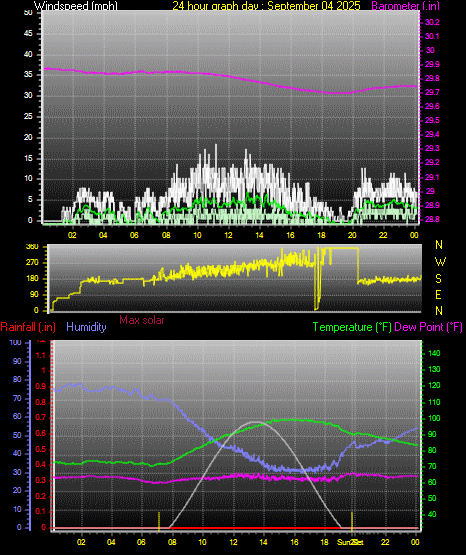
Task: Click the 'Temperature (°F)' legend label
Action: pos(352,327)
